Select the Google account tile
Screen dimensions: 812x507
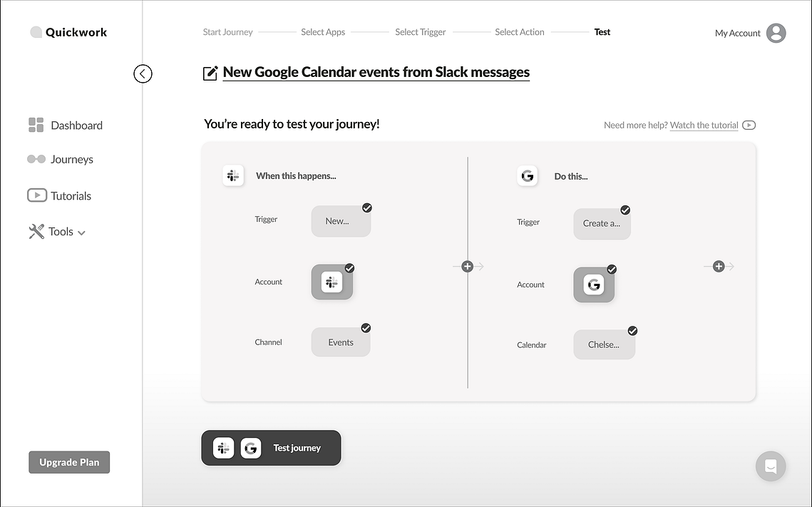pyautogui.click(x=594, y=285)
